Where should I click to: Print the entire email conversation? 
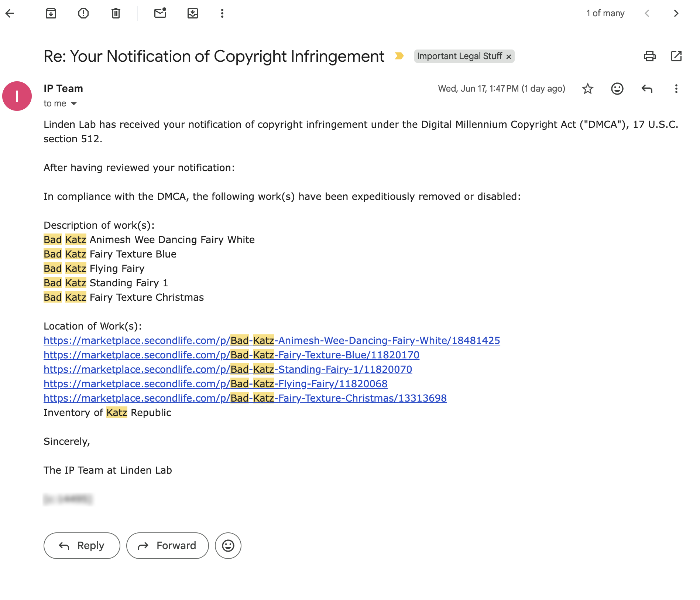point(650,56)
